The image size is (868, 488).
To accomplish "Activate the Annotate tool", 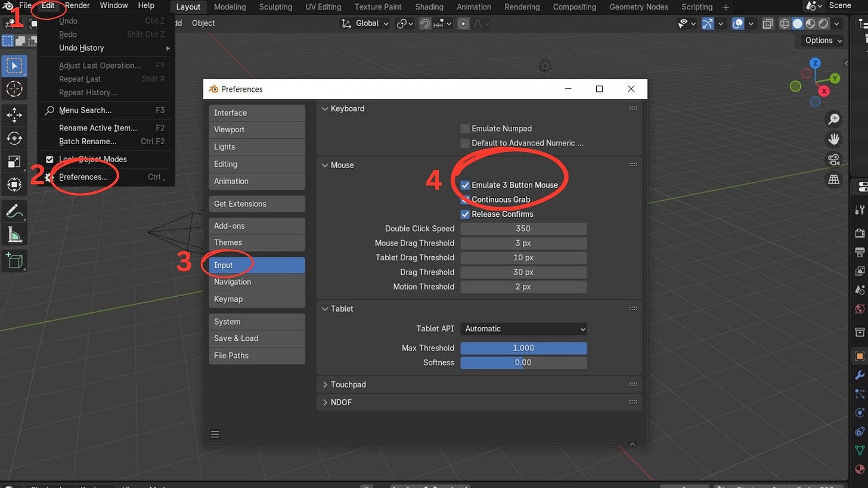I will (14, 211).
